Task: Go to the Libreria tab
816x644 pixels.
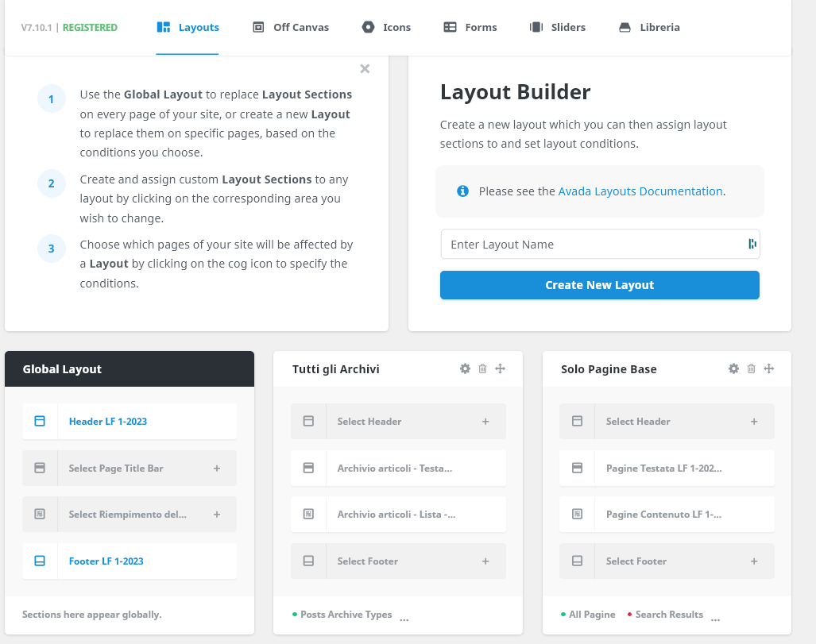Action: [649, 26]
